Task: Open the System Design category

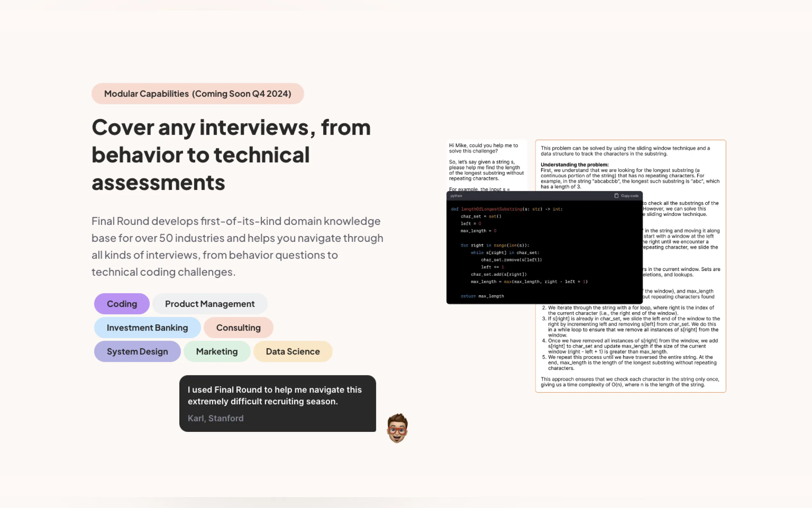Action: [x=137, y=352]
